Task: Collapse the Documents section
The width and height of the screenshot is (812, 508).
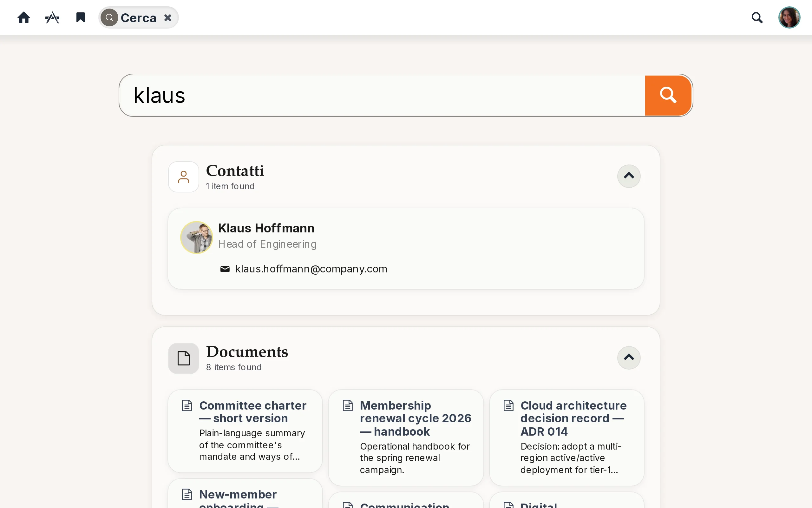Action: (629, 358)
